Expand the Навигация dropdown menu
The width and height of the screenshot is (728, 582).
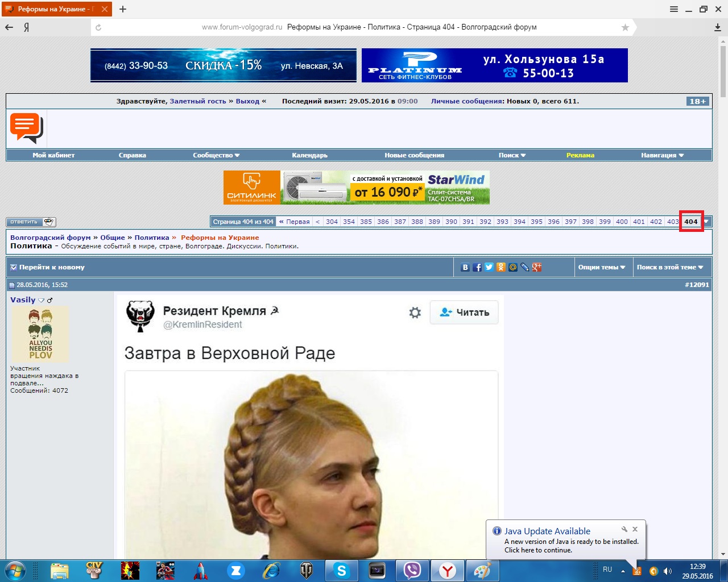[663, 155]
